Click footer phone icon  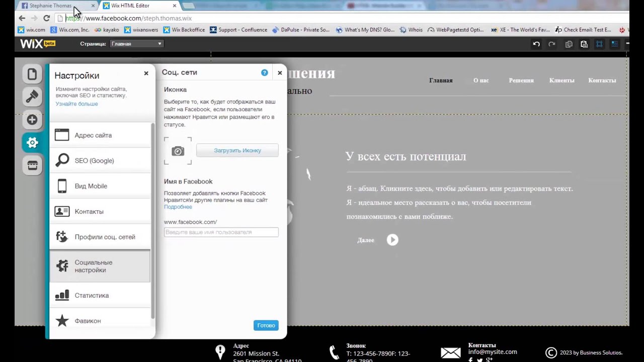pyautogui.click(x=334, y=352)
